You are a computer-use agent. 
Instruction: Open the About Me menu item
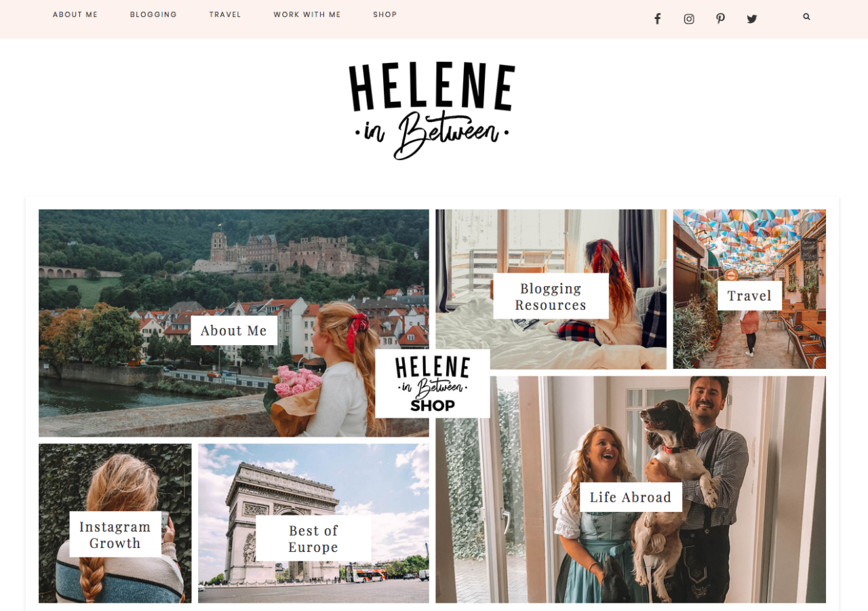pos(75,15)
